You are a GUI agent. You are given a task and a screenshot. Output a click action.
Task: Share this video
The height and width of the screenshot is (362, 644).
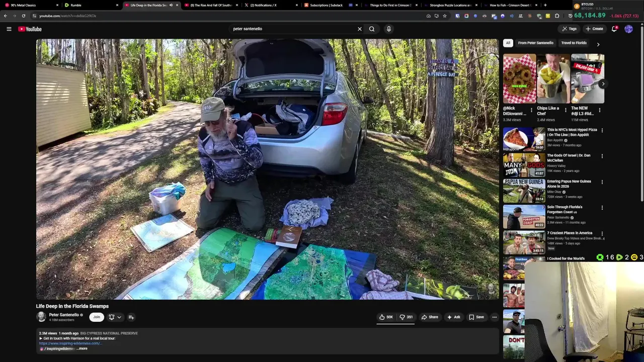[430, 317]
